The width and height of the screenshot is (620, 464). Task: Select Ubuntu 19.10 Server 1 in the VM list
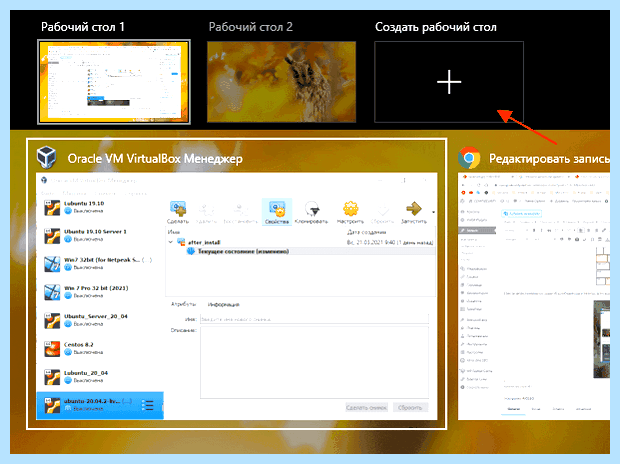coord(100,235)
